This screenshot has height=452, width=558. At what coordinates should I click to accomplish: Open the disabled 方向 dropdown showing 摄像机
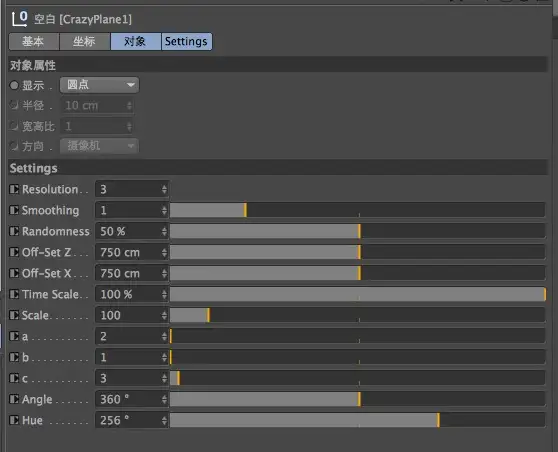99,146
